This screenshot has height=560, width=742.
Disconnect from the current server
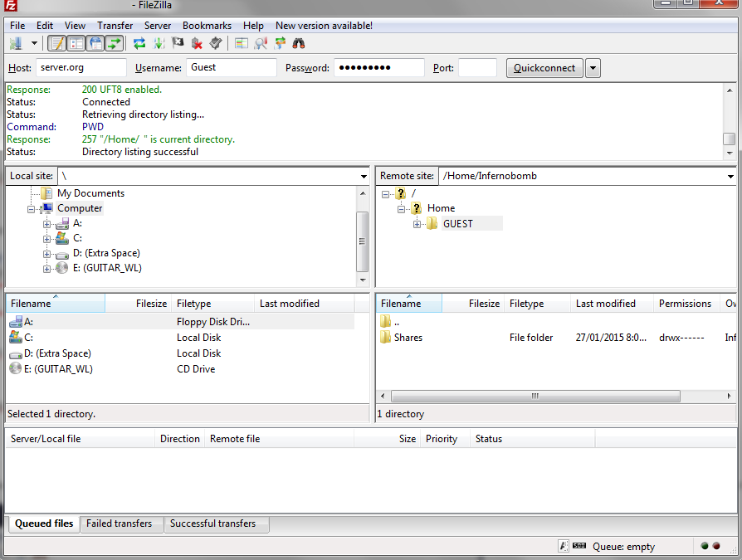197,43
